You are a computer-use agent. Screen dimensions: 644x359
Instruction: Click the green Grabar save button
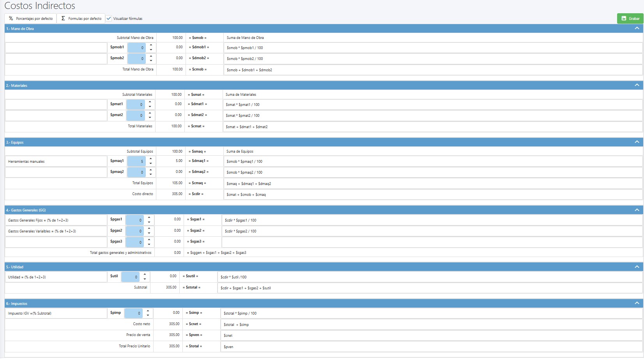(630, 19)
